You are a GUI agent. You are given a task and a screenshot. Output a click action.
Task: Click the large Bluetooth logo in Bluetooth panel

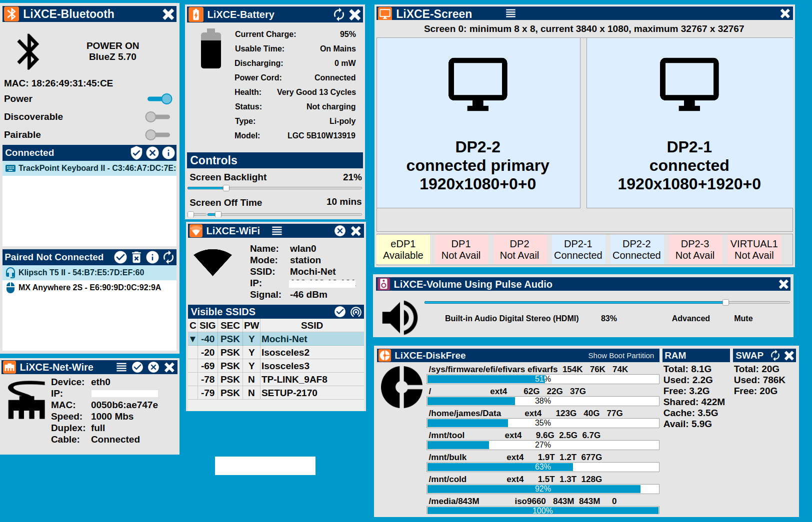[28, 51]
